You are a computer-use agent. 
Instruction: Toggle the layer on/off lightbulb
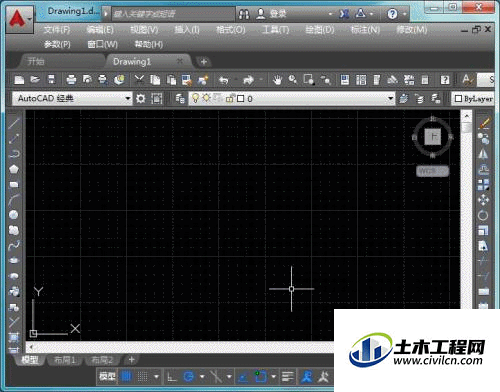[x=196, y=98]
